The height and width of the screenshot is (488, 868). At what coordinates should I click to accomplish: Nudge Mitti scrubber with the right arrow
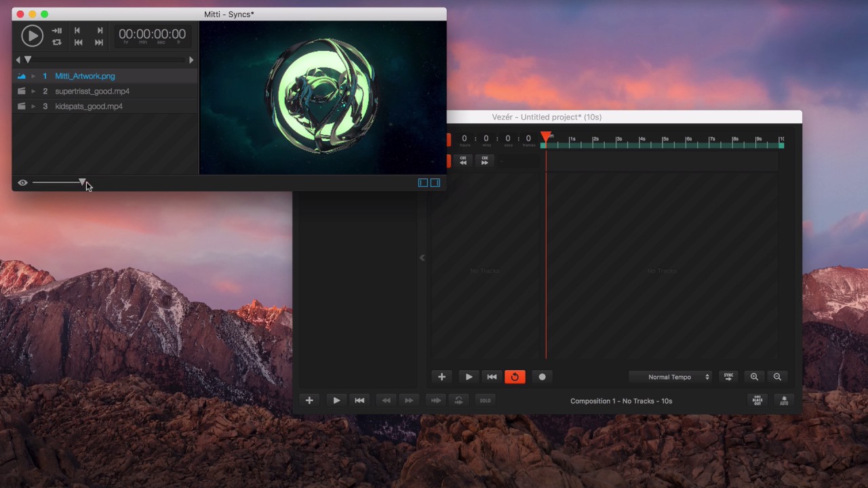(191, 60)
